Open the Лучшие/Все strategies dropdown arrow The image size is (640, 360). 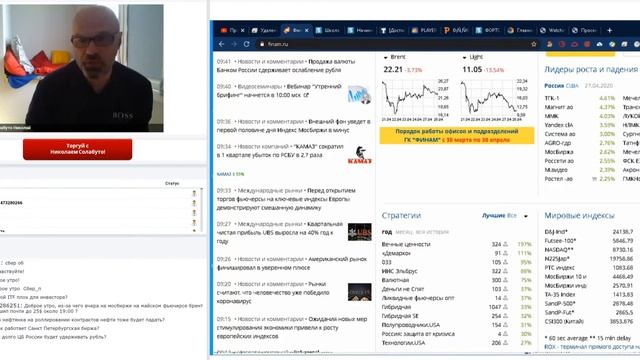(x=526, y=216)
